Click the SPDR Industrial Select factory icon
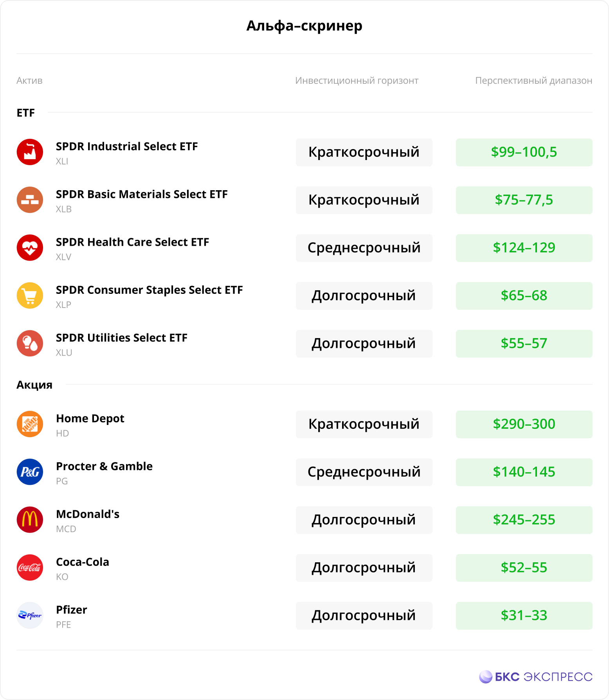The height and width of the screenshot is (700, 609). (x=30, y=152)
